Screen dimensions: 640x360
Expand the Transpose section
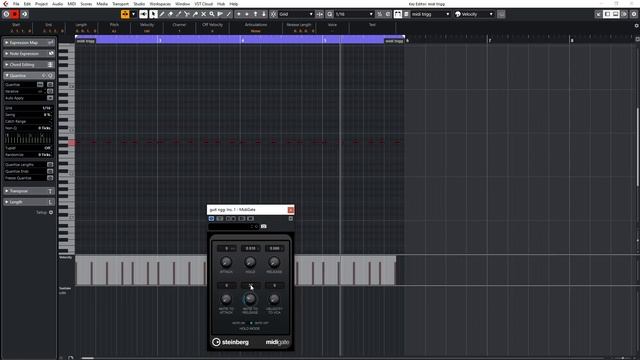(29, 191)
